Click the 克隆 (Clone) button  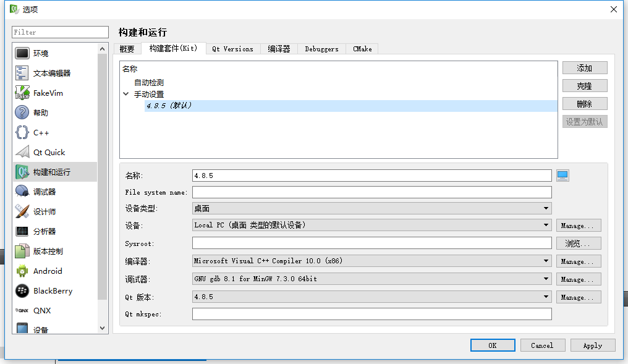coord(584,85)
